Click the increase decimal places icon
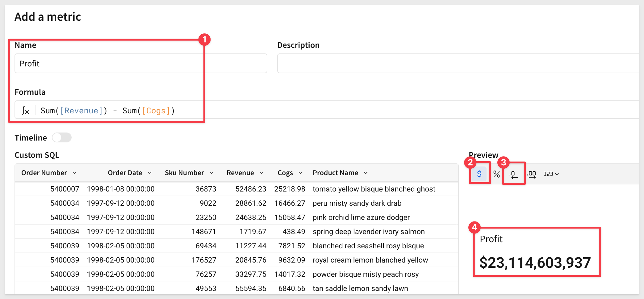This screenshot has height=299, width=644. click(531, 174)
